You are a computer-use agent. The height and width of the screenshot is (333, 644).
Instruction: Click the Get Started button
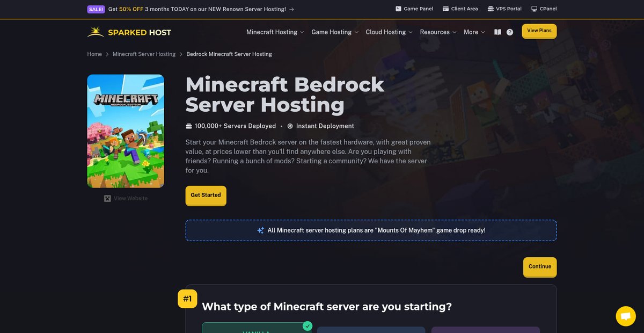[206, 195]
